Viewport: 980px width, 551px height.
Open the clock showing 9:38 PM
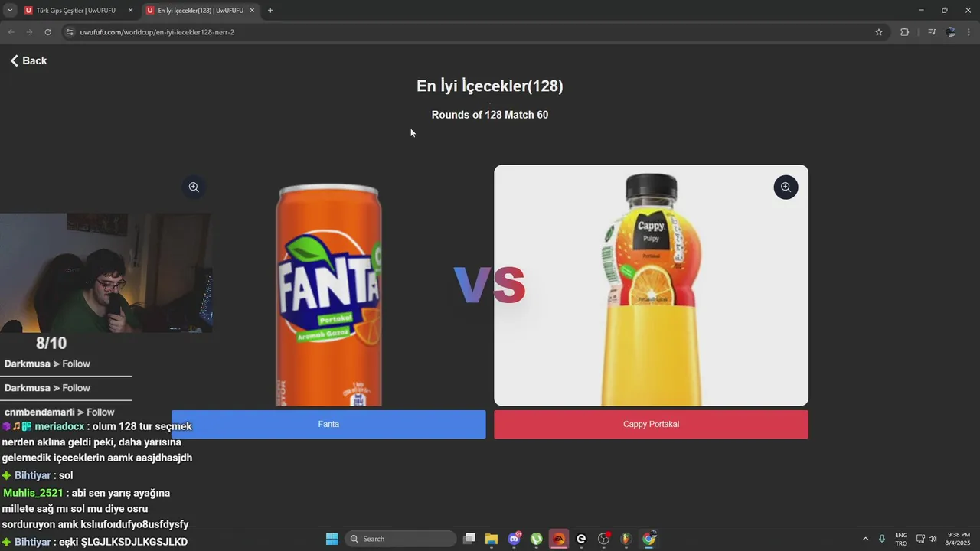click(x=959, y=539)
